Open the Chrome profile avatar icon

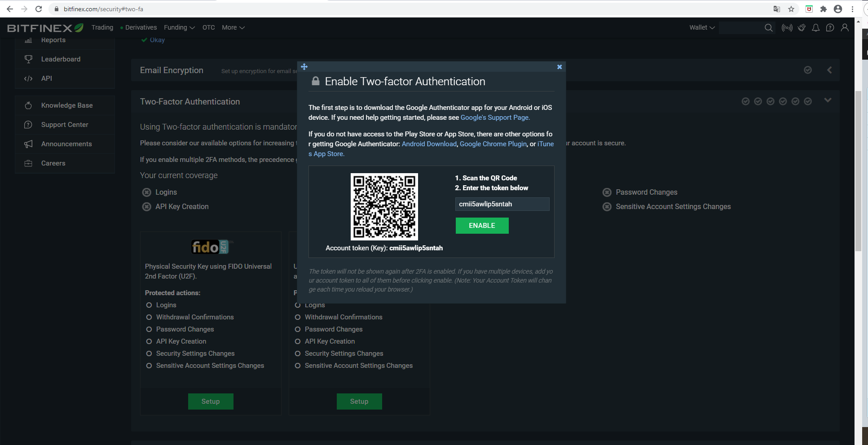838,9
